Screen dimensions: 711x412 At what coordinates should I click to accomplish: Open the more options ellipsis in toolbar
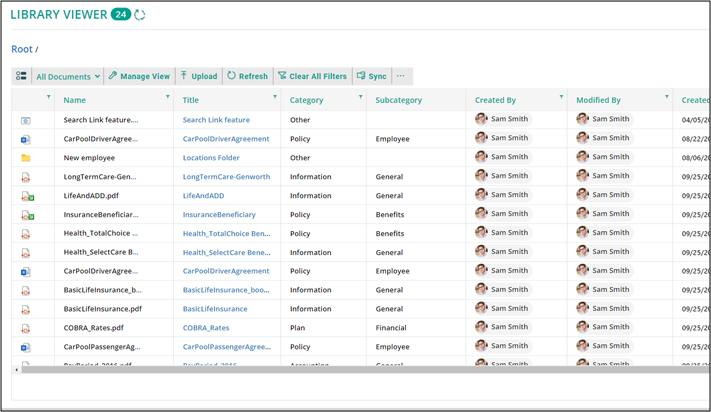pos(400,76)
